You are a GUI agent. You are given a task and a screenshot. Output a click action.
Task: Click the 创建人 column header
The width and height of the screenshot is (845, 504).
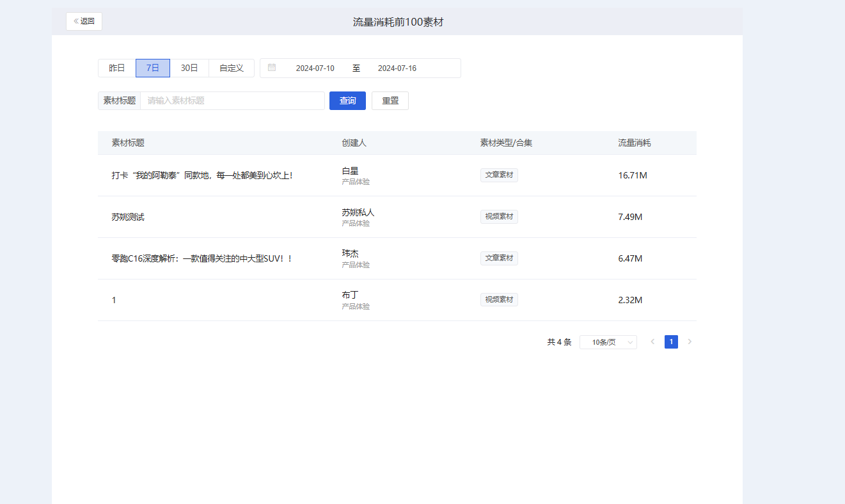[354, 143]
